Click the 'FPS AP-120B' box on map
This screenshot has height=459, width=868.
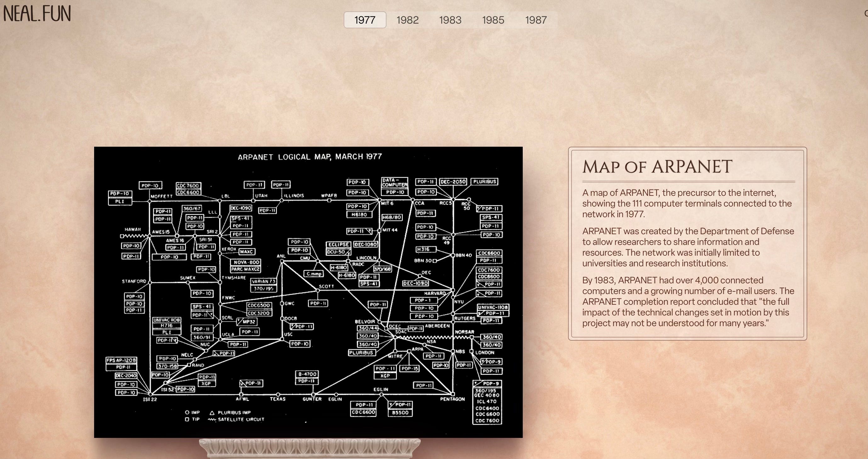[x=121, y=360]
